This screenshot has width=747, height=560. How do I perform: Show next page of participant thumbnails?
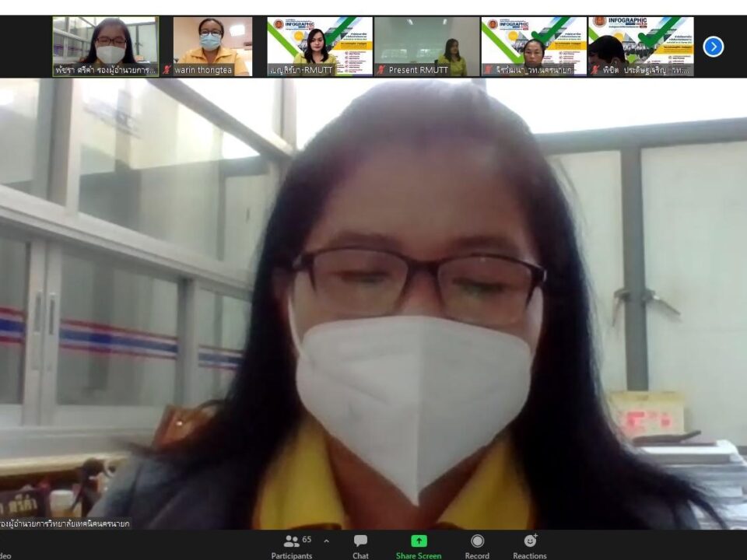(x=714, y=47)
